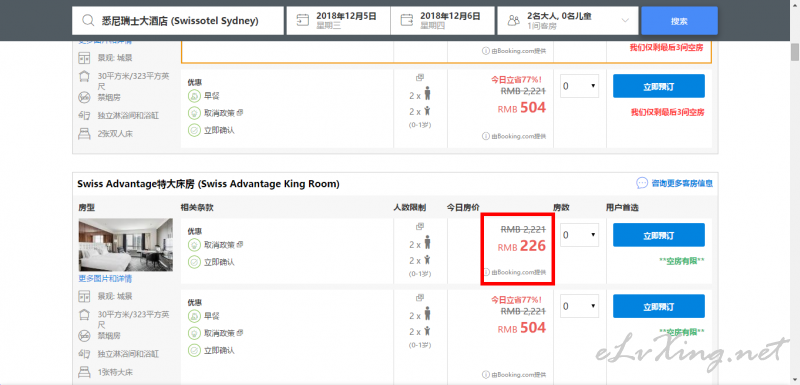Open room quantity dropdown for RMB 226 offer
800x385 pixels.
pyautogui.click(x=579, y=235)
